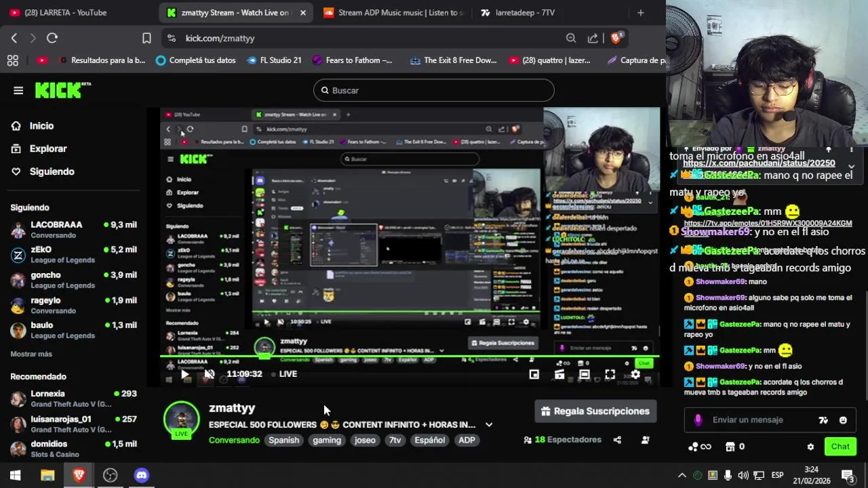Viewport: 868px width, 488px height.
Task: Toggle theater mode on the player
Action: pyautogui.click(x=585, y=374)
